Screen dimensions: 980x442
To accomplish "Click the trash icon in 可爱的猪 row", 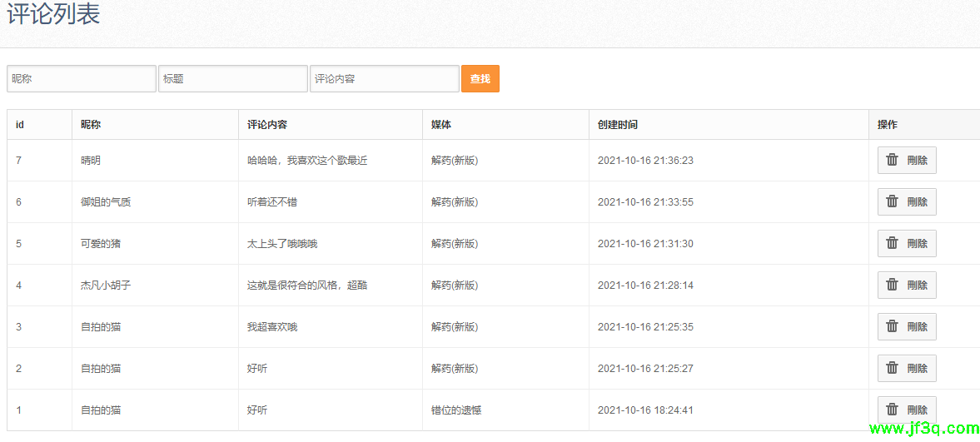I will pyautogui.click(x=892, y=243).
